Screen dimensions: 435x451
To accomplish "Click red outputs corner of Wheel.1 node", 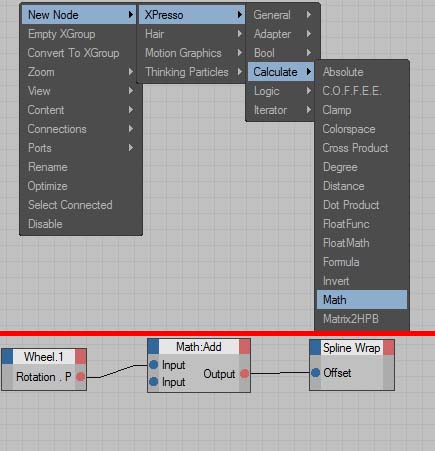I will 81,357.
